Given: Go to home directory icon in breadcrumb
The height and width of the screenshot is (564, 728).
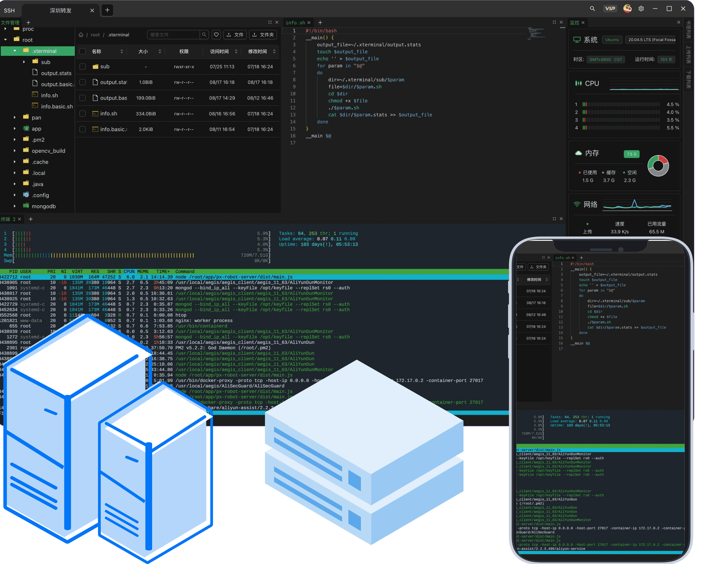Looking at the screenshot, I should [81, 35].
